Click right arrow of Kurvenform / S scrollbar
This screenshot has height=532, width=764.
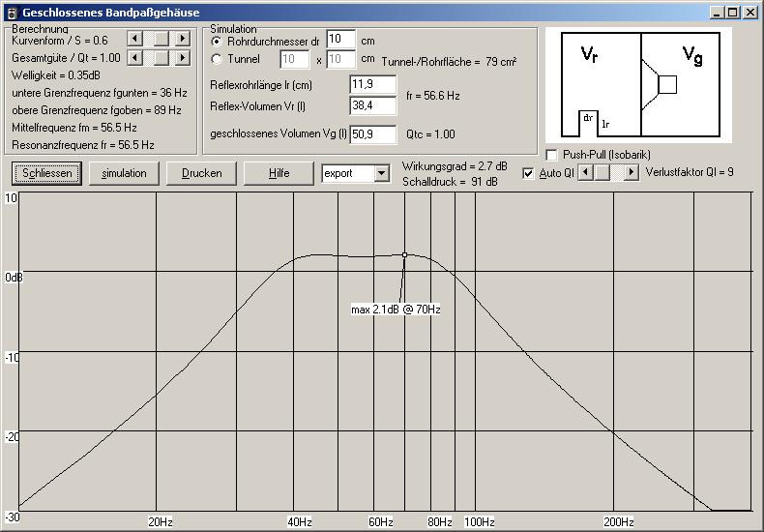tap(183, 39)
